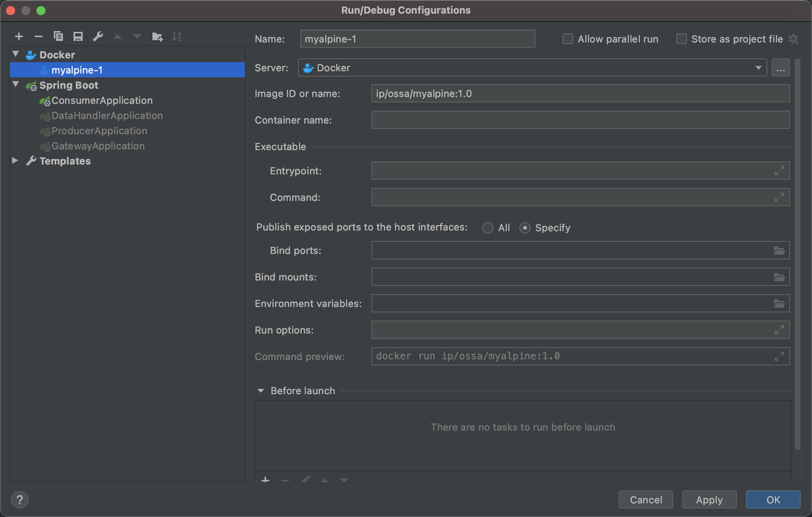
Task: Copy the configuration using the duplicate icon
Action: click(x=58, y=36)
